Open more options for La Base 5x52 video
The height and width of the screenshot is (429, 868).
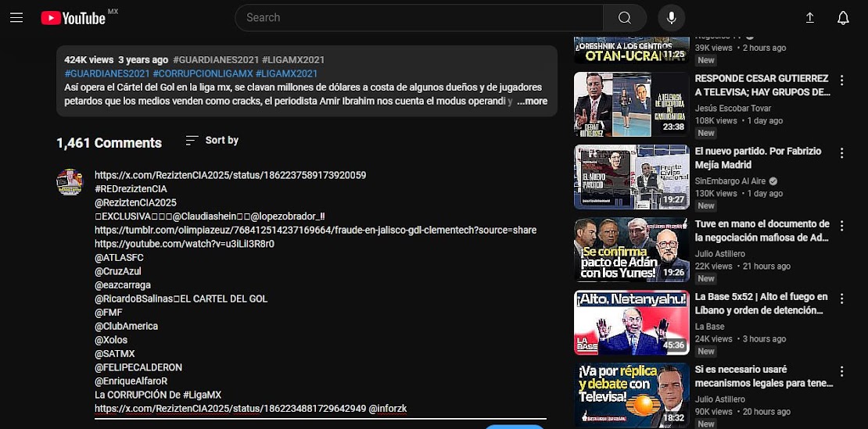pyautogui.click(x=842, y=299)
